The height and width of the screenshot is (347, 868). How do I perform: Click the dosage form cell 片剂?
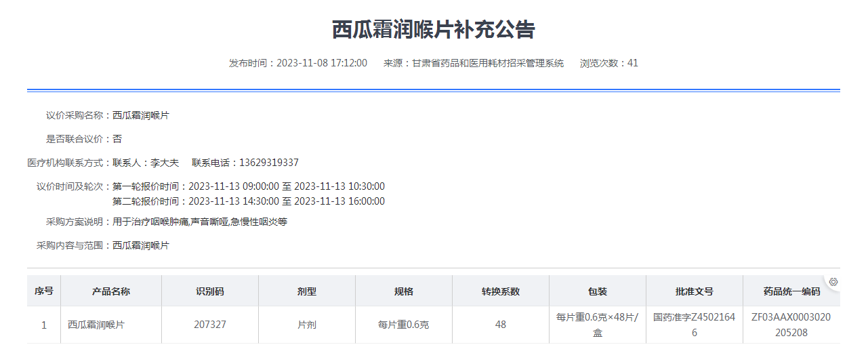[x=307, y=325]
